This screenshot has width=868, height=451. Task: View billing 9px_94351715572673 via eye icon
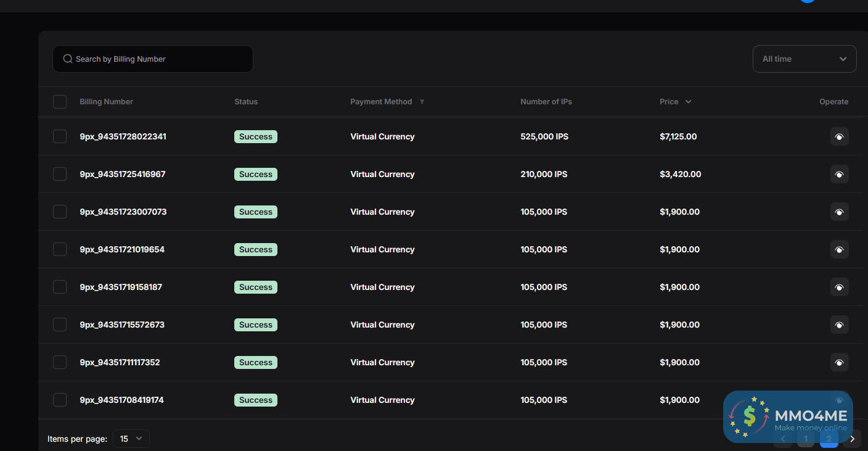pyautogui.click(x=839, y=325)
